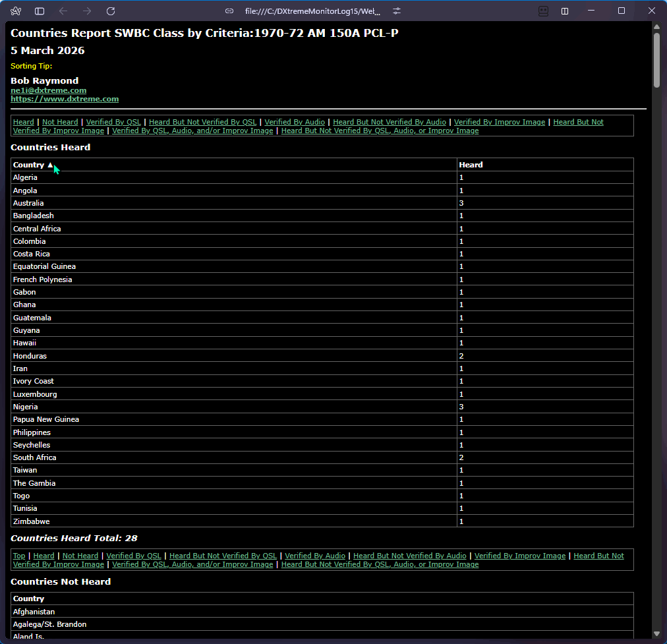Click the Top link in lower navigation
Image resolution: width=667 pixels, height=644 pixels.
point(19,556)
